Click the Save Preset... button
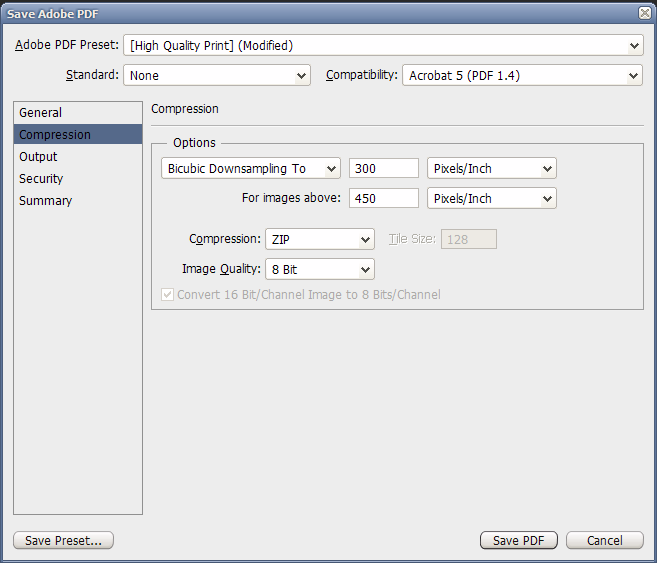 [63, 540]
